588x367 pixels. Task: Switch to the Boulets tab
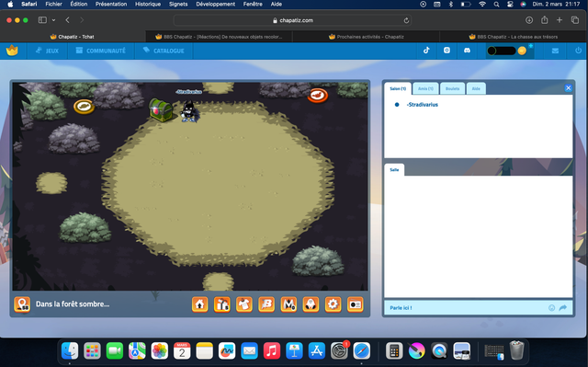pos(452,88)
